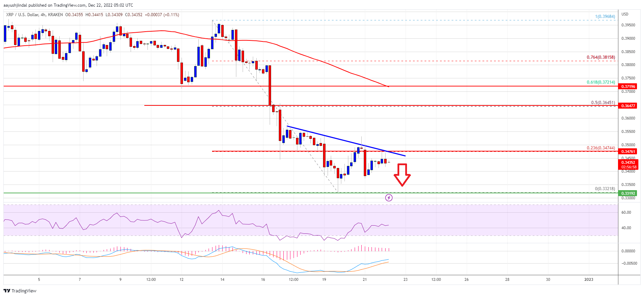
Task: Click date label 14 on the time axis
Action: (222, 279)
